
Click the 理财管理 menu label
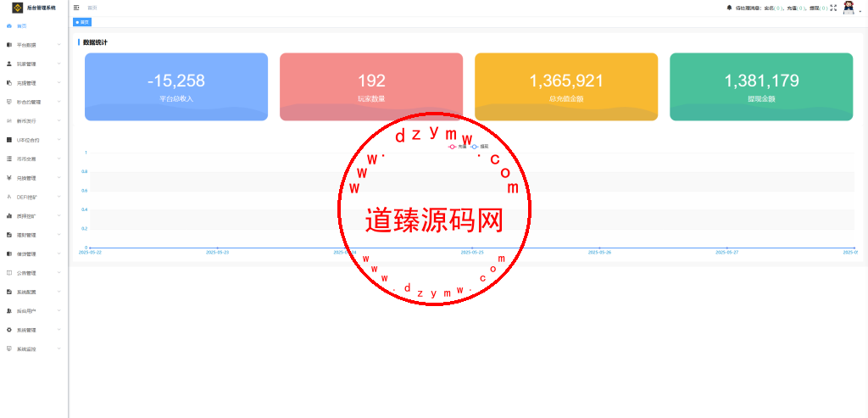coord(26,236)
